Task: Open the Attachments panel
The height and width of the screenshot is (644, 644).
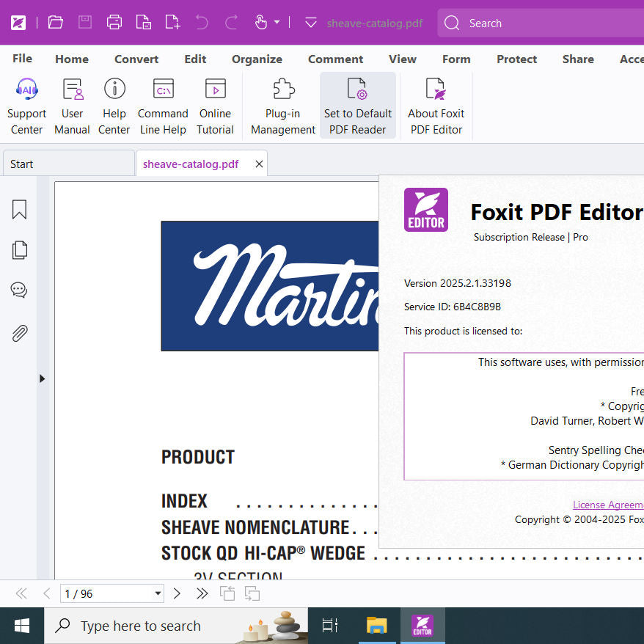Action: pyautogui.click(x=19, y=334)
